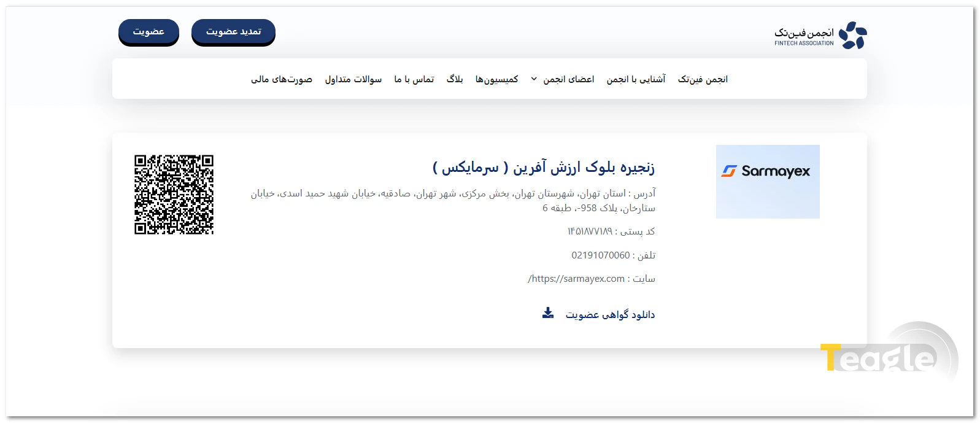Image resolution: width=980 pixels, height=423 pixels.
Task: Open the آشنایی با انجمن menu item
Action: [636, 79]
